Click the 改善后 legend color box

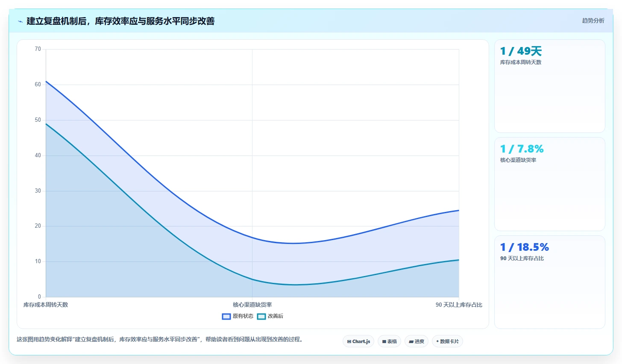click(261, 317)
